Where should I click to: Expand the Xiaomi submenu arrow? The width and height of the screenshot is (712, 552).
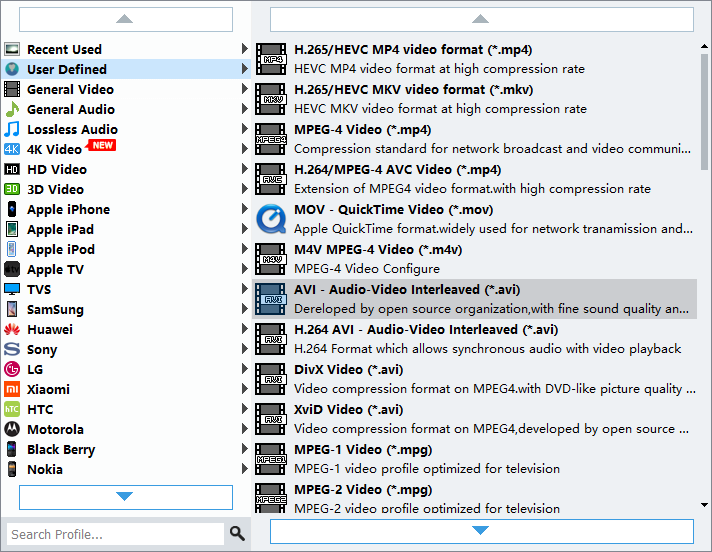click(244, 388)
